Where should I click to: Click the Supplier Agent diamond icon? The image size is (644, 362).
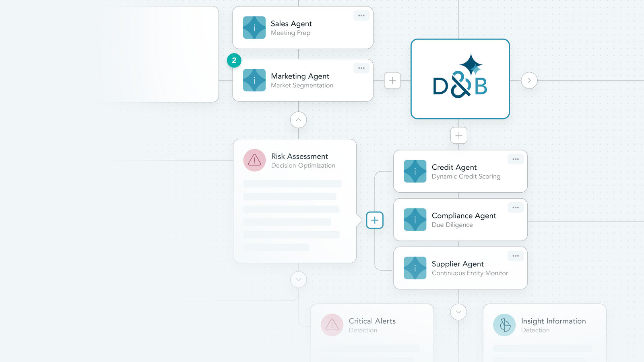click(415, 268)
